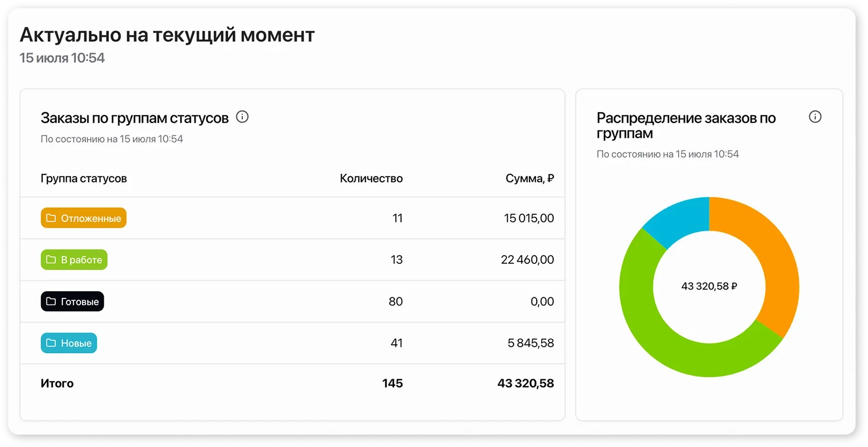
Task: Click the Итого totals row
Action: [x=57, y=383]
